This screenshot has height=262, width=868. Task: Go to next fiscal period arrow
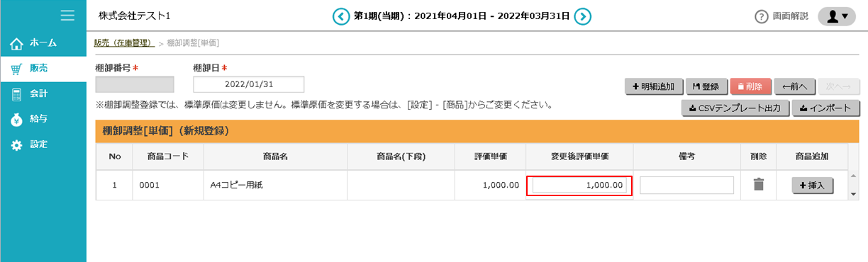click(x=583, y=16)
